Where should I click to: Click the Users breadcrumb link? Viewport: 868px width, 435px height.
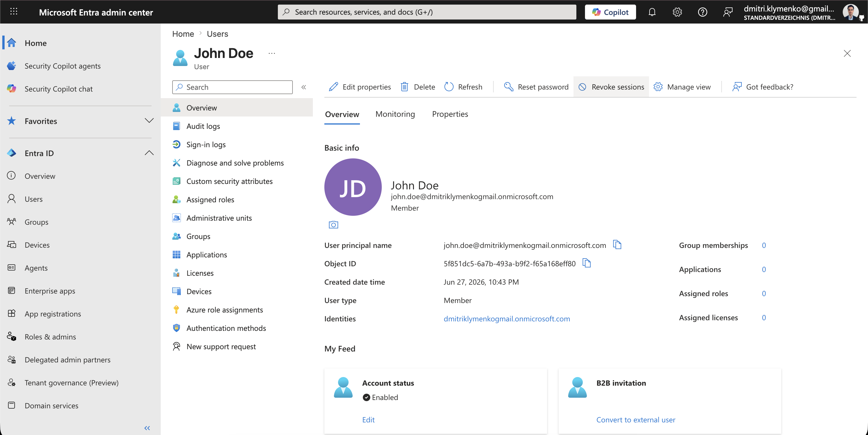(x=217, y=34)
